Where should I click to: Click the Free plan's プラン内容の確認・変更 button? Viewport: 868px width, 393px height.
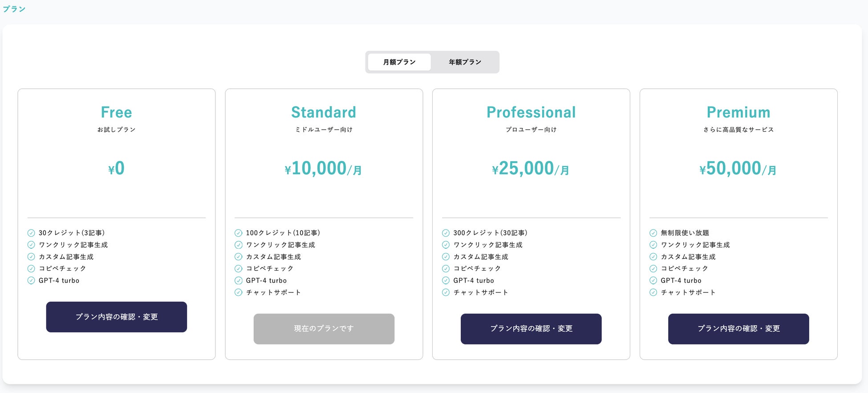tap(116, 317)
